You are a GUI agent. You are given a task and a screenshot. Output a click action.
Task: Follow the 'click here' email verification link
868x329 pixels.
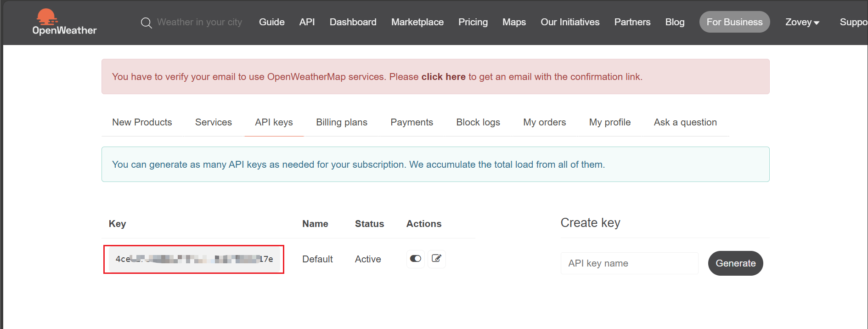(x=443, y=77)
